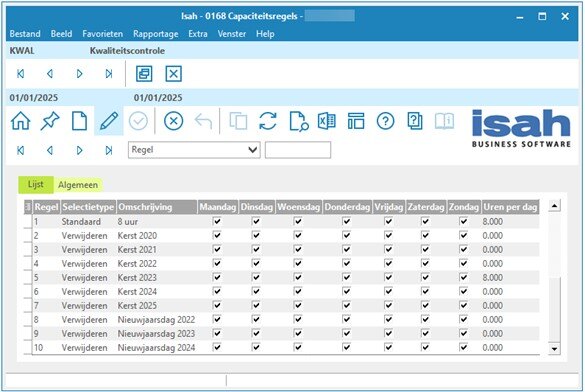Open the Rapportage menu
Viewport: 585px width, 392px height.
(156, 34)
